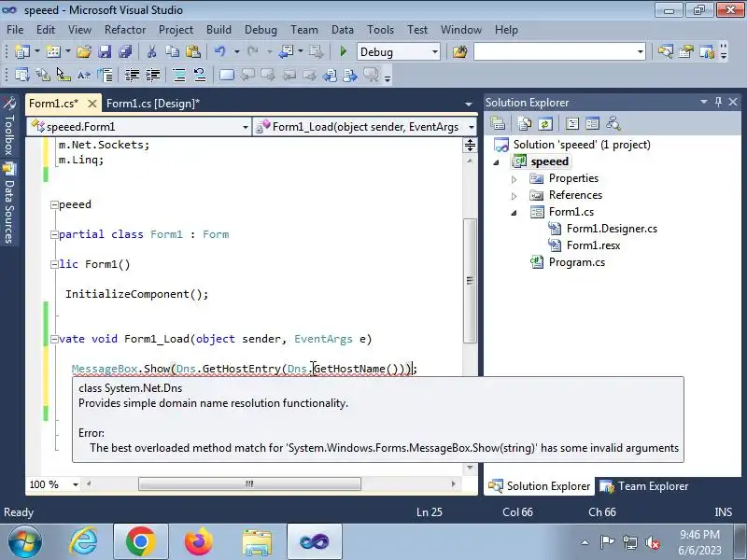Open the File menu
Image resolution: width=747 pixels, height=560 pixels.
15,30
